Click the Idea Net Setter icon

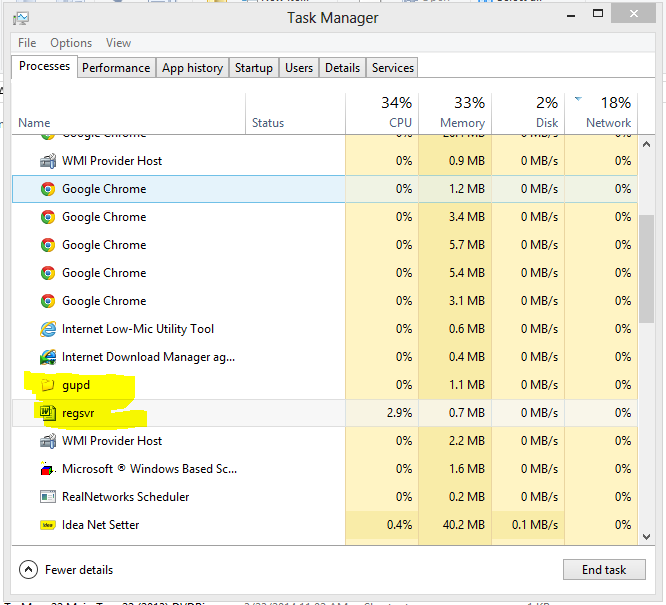coord(48,525)
